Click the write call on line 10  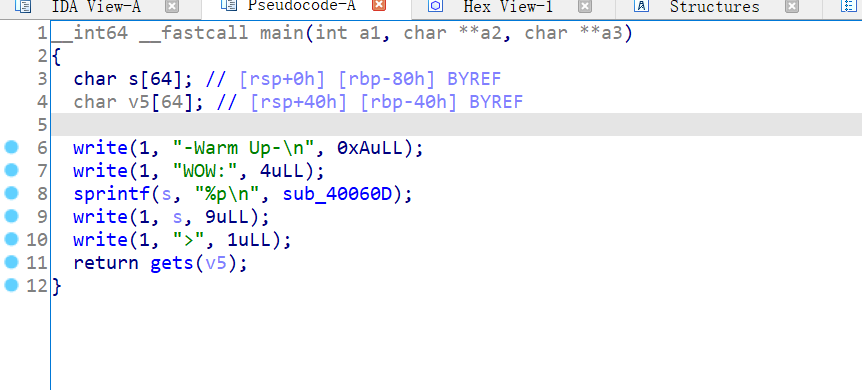101,240
